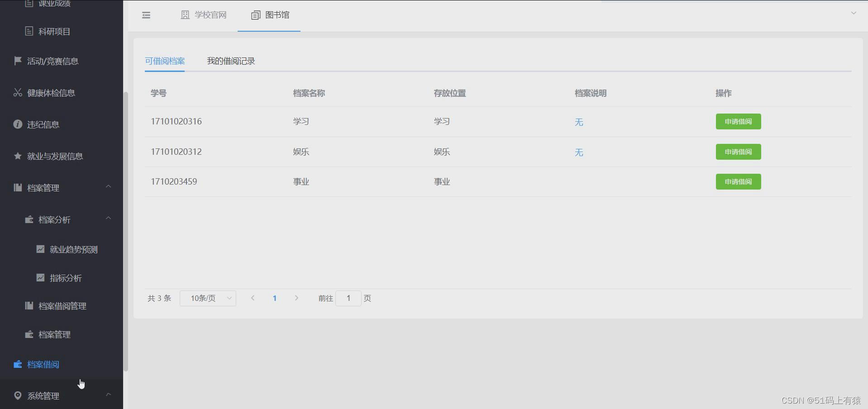Image resolution: width=868 pixels, height=409 pixels.
Task: Click the info icon for 违纪信息
Action: [17, 124]
